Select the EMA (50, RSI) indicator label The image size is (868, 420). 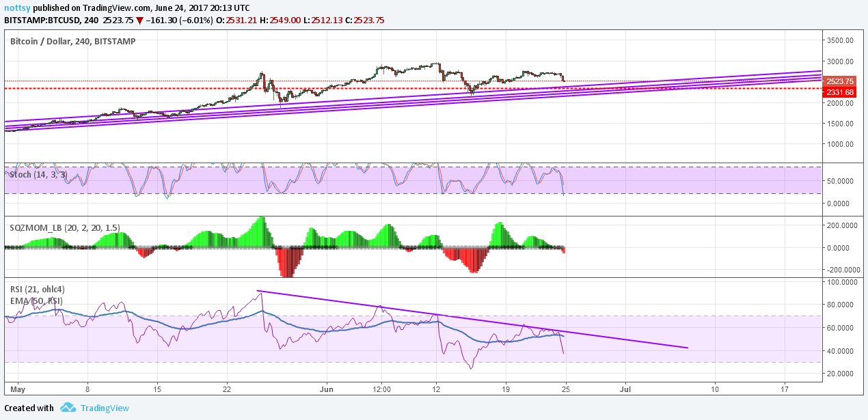(x=37, y=300)
